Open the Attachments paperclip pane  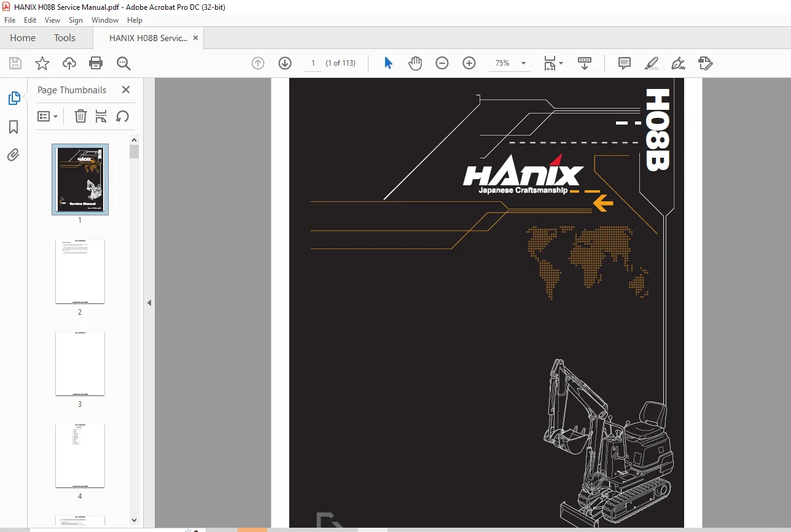click(14, 155)
